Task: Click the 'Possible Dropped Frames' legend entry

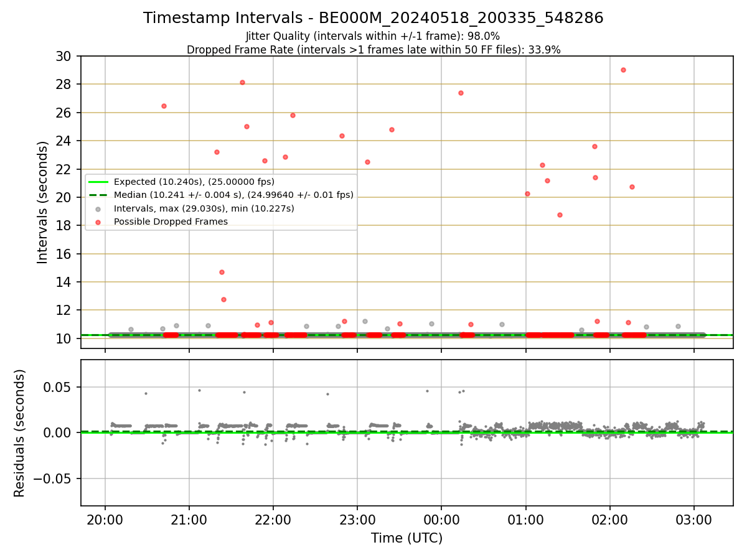Action: [x=171, y=222]
